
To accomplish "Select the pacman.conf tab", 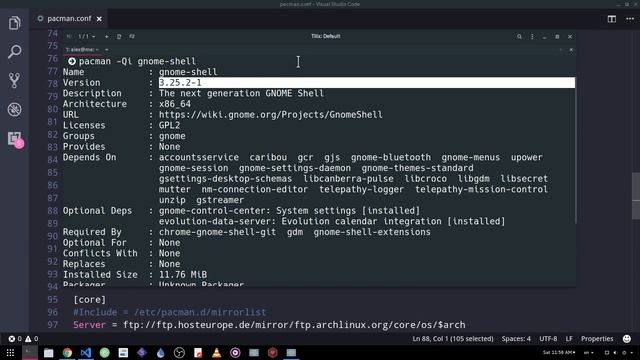I will pos(69,18).
